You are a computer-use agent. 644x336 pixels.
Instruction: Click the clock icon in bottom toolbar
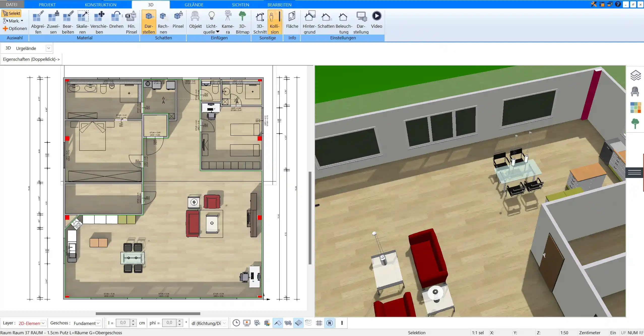click(x=236, y=323)
